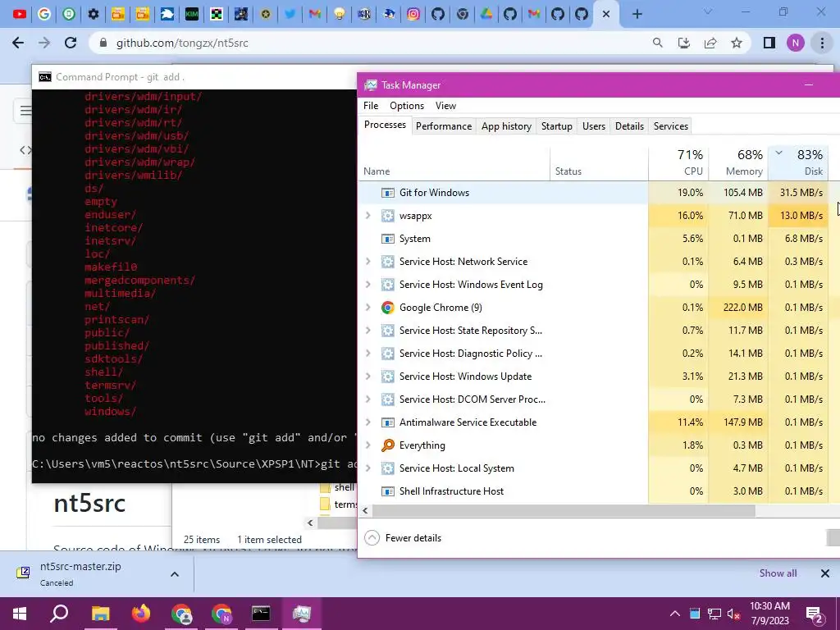Image resolution: width=840 pixels, height=630 pixels.
Task: Expand Antimalware Service Executable
Action: [x=368, y=422]
